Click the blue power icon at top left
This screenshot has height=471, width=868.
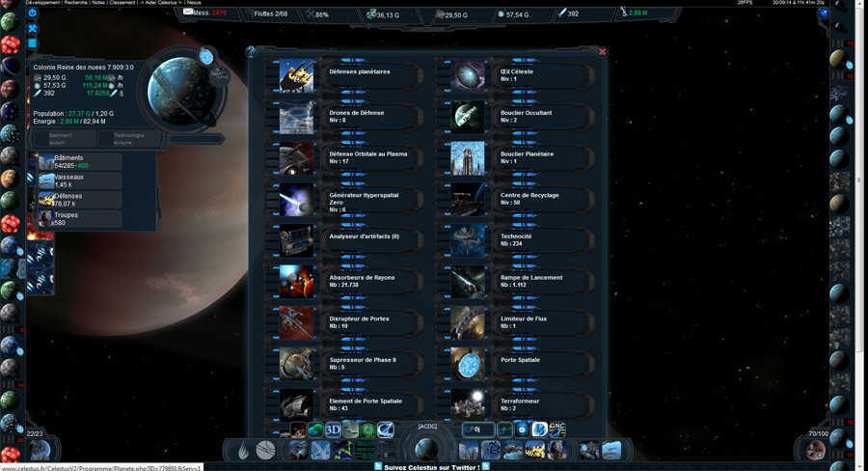[x=32, y=13]
